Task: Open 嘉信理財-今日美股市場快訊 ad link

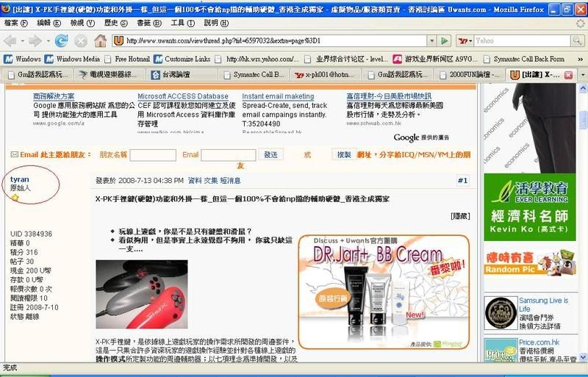Action: (x=389, y=96)
